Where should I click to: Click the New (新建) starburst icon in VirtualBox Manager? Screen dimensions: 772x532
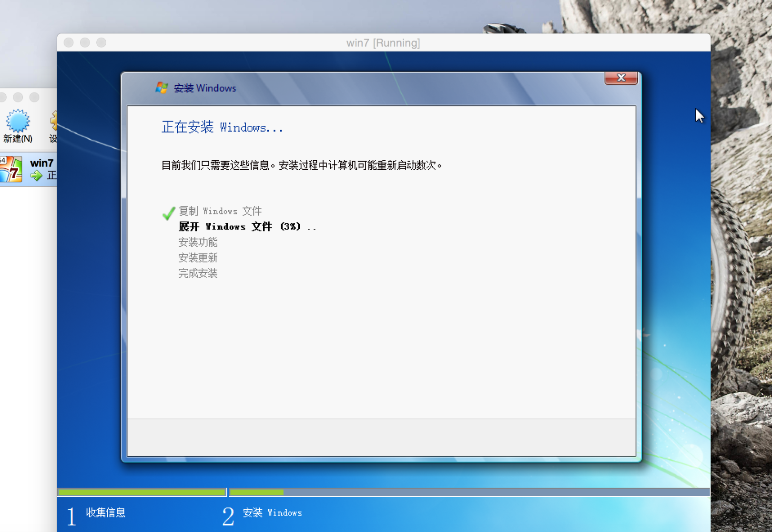[18, 121]
